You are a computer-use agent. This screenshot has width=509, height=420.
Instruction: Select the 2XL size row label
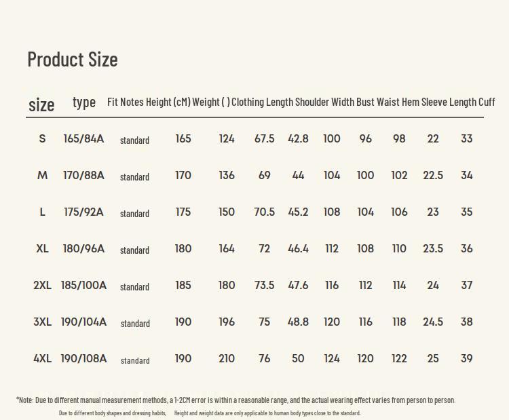click(42, 285)
